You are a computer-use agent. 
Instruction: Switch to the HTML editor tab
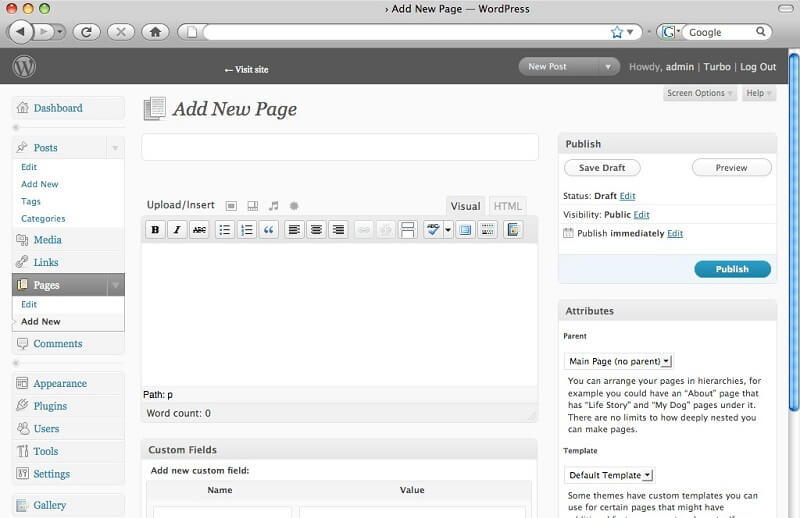tap(507, 206)
